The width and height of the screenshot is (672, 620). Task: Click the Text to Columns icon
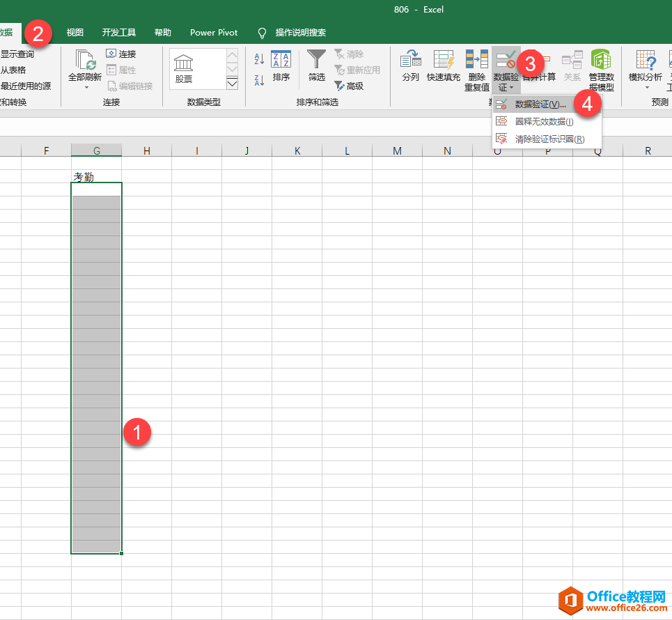coord(411,59)
